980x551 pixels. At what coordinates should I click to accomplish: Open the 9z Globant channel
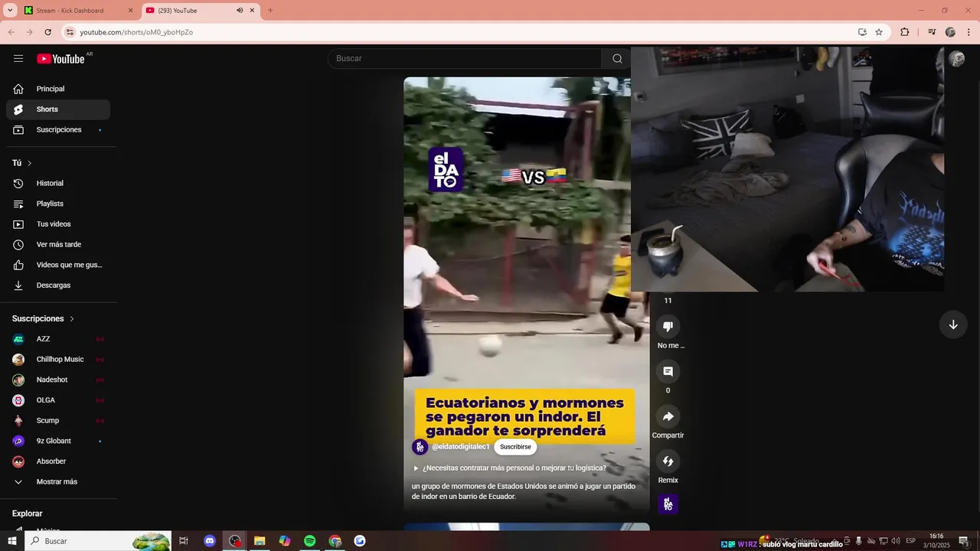(x=58, y=441)
